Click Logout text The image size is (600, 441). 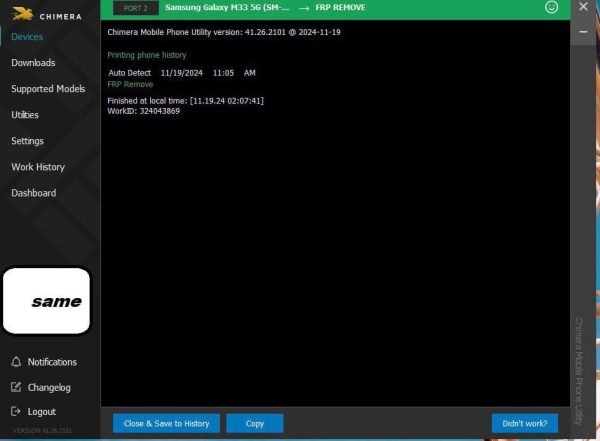point(42,412)
